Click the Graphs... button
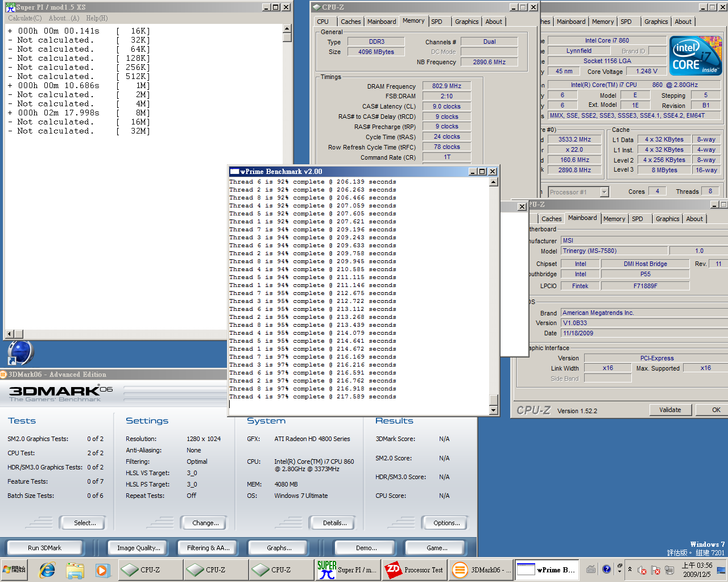This screenshot has height=582, width=728. 279,548
